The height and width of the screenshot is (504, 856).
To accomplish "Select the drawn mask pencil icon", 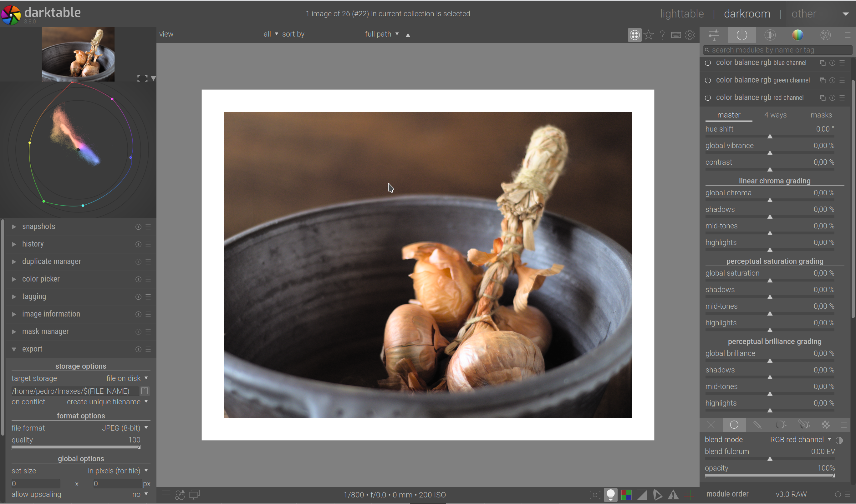I will pyautogui.click(x=757, y=425).
